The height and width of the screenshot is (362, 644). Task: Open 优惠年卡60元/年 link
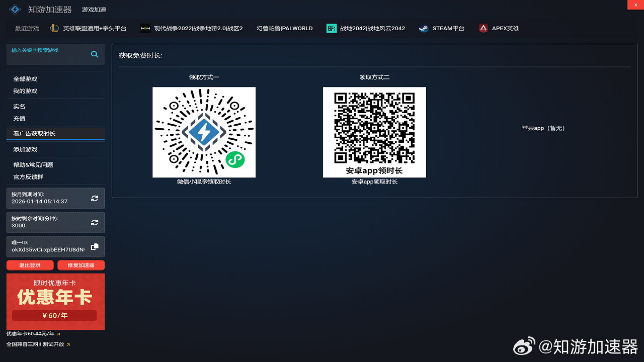(x=30, y=334)
